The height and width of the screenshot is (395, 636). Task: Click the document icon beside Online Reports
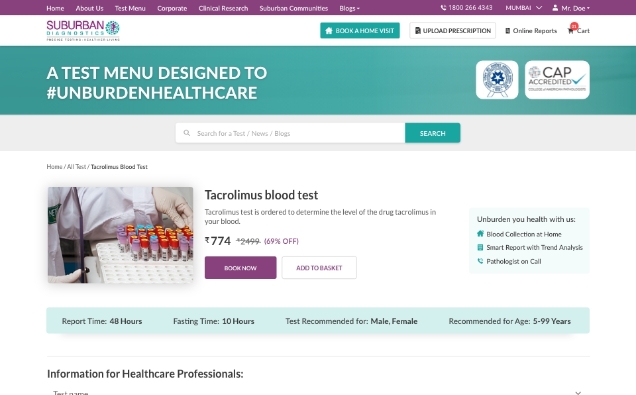[x=507, y=31]
